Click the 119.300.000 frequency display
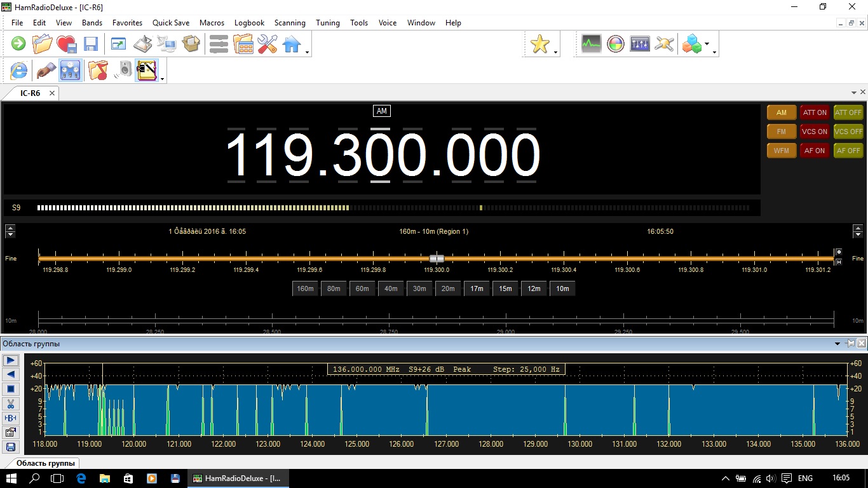The image size is (868, 488). [383, 155]
